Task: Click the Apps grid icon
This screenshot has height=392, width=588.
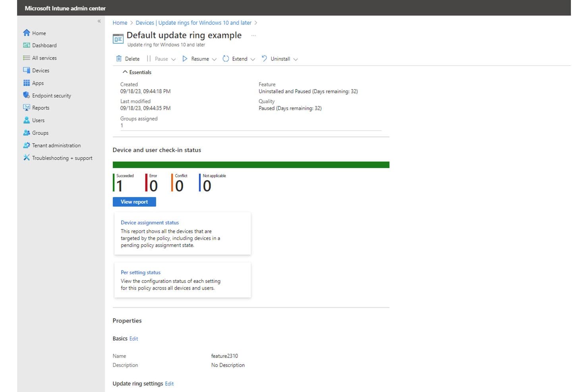Action: tap(27, 83)
